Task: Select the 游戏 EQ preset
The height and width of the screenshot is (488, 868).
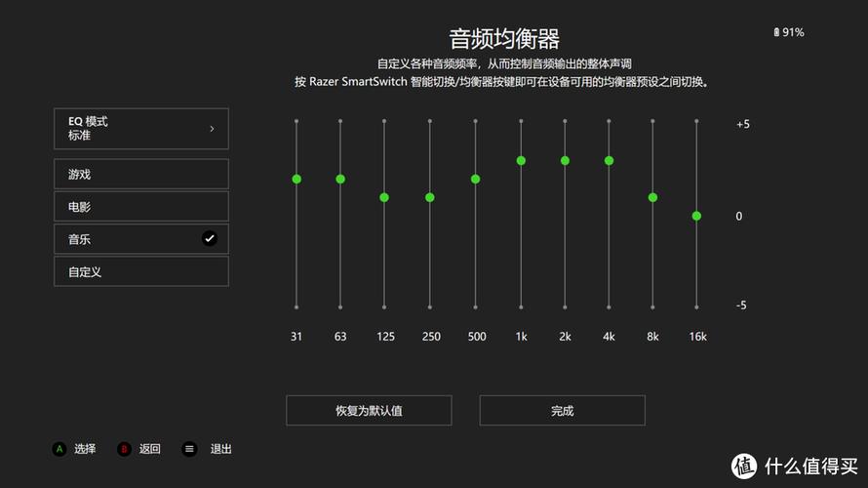Action: point(141,174)
